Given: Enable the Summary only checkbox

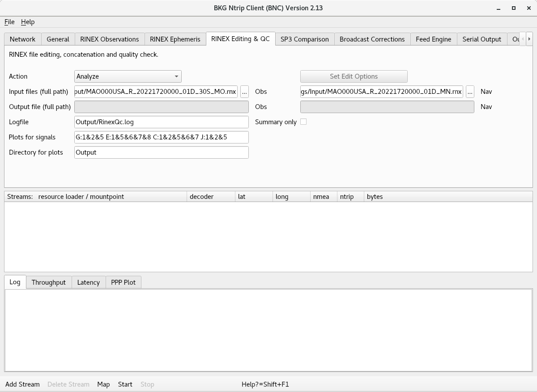Looking at the screenshot, I should point(303,122).
